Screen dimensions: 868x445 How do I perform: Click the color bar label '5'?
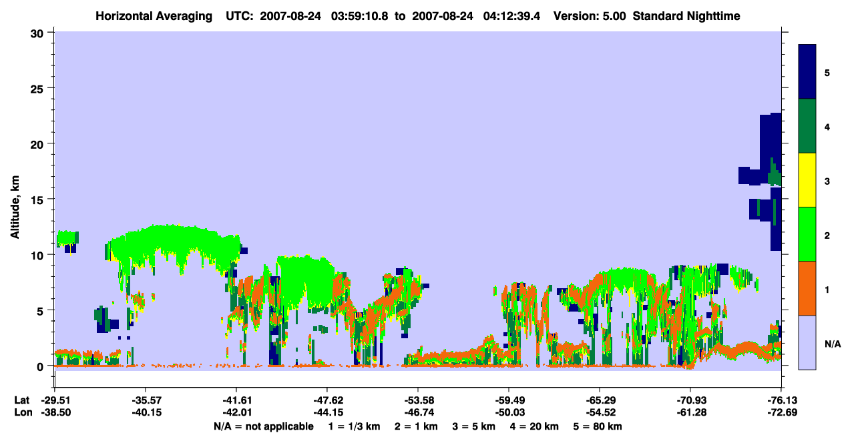point(827,73)
